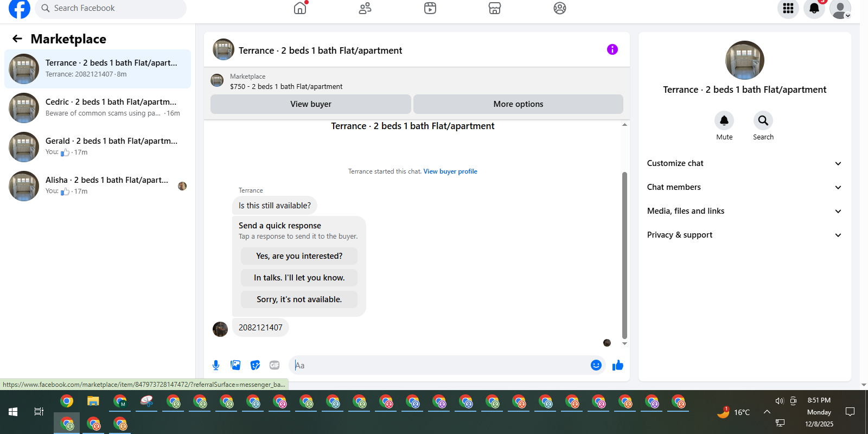The image size is (868, 434).
Task: Show hidden system tray icons
Action: coord(767,412)
